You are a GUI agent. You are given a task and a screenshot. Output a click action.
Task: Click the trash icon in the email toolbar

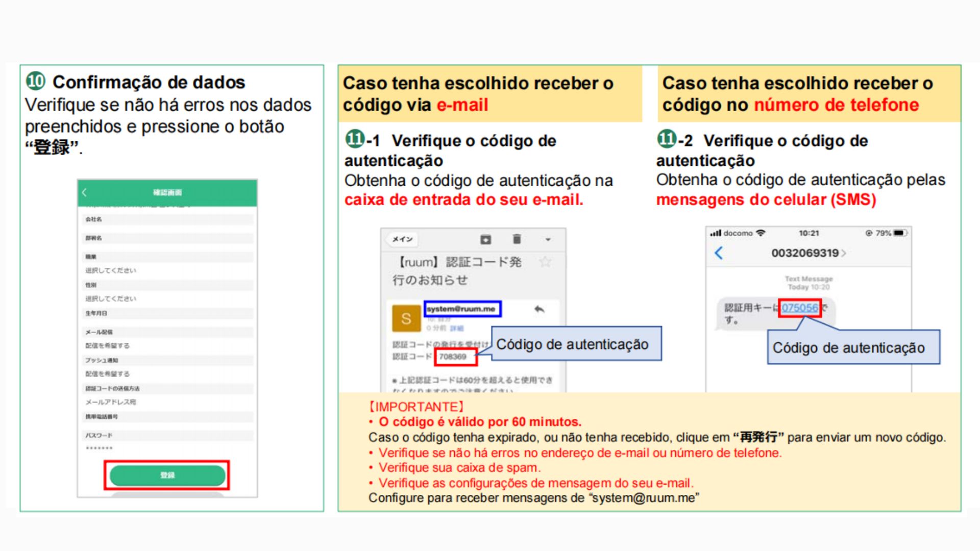point(517,239)
